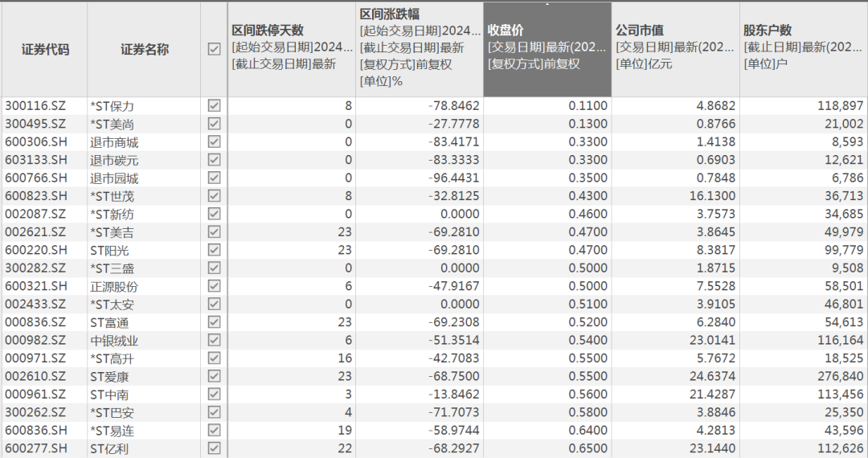The image size is (868, 458).
Task: Select security code 600321.SH
Action: [x=36, y=286]
